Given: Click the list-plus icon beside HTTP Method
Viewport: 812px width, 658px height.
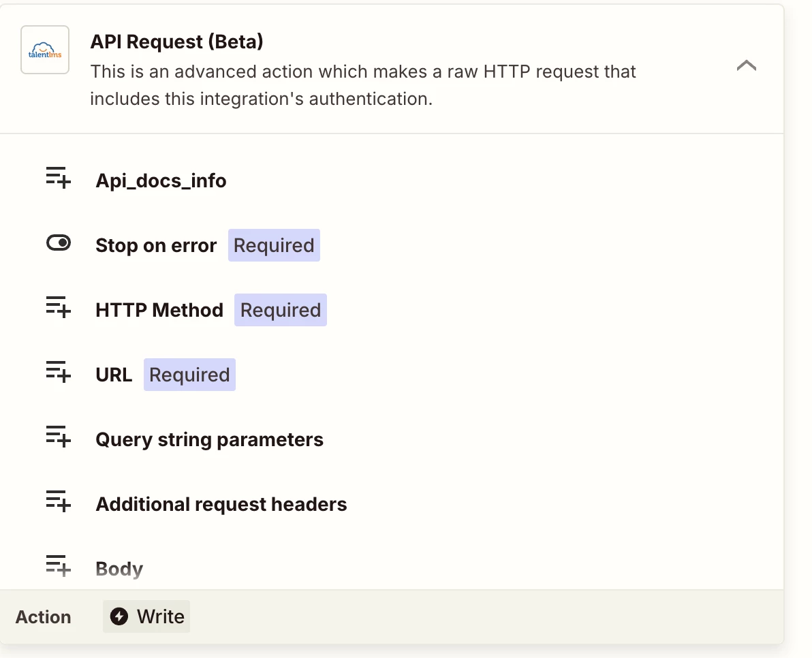Looking at the screenshot, I should 59,307.
